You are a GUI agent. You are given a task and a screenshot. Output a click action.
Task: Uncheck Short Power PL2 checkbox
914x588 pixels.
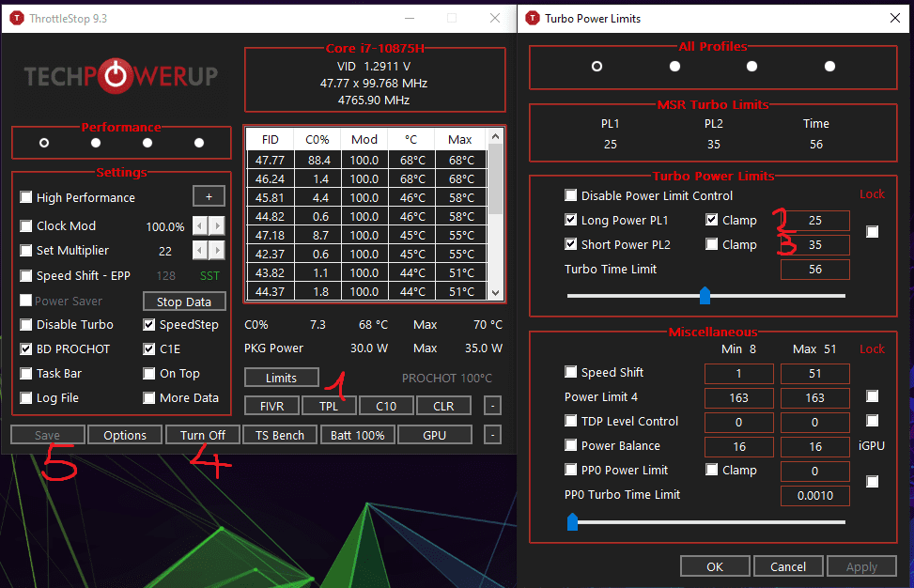point(571,243)
